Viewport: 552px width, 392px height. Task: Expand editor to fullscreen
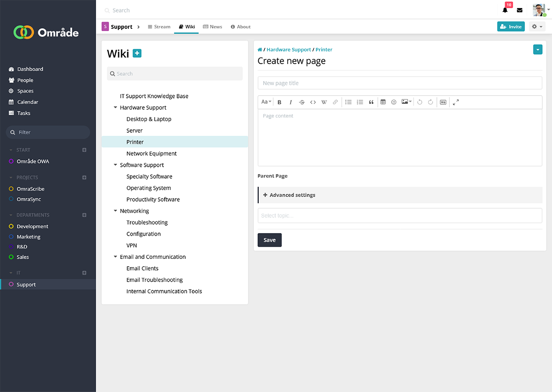click(456, 102)
